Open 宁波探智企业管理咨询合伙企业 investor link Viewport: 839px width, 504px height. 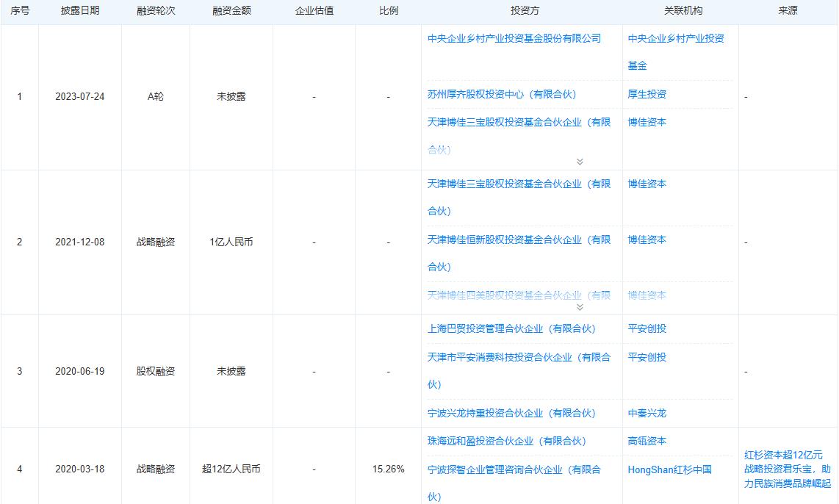pyautogui.click(x=514, y=483)
